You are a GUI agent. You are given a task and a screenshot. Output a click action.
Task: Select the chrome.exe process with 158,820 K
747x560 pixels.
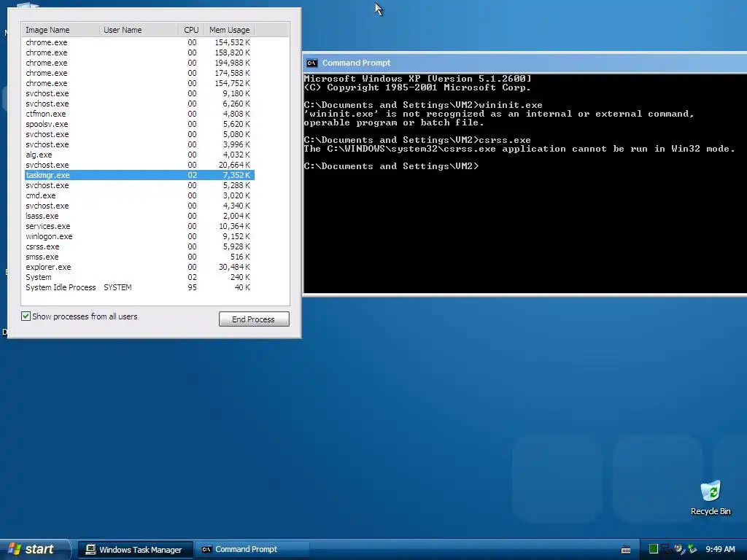point(139,52)
